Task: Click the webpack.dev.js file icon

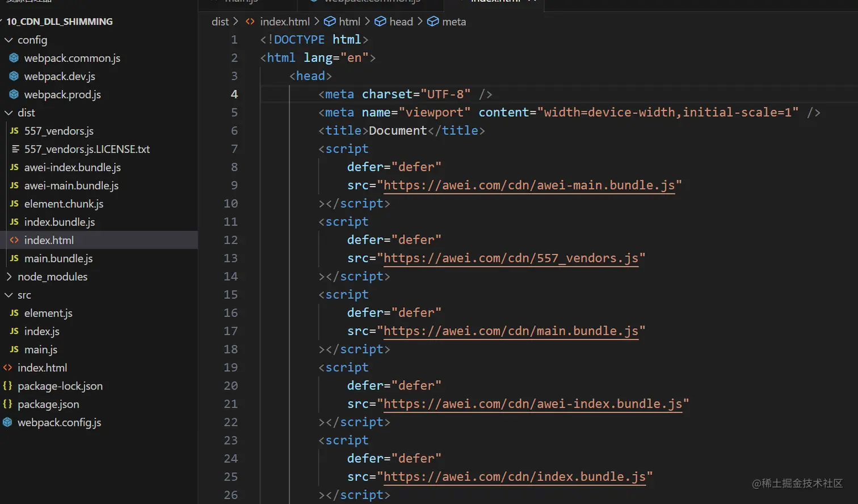Action: click(x=14, y=76)
